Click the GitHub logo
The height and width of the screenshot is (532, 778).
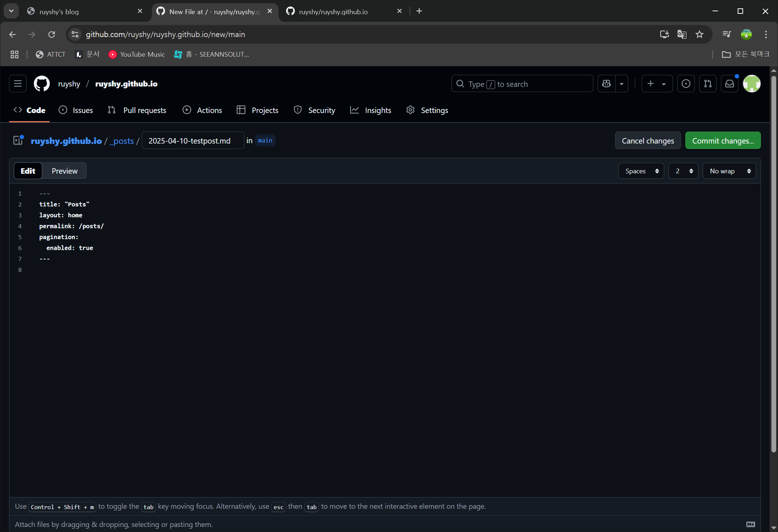41,84
